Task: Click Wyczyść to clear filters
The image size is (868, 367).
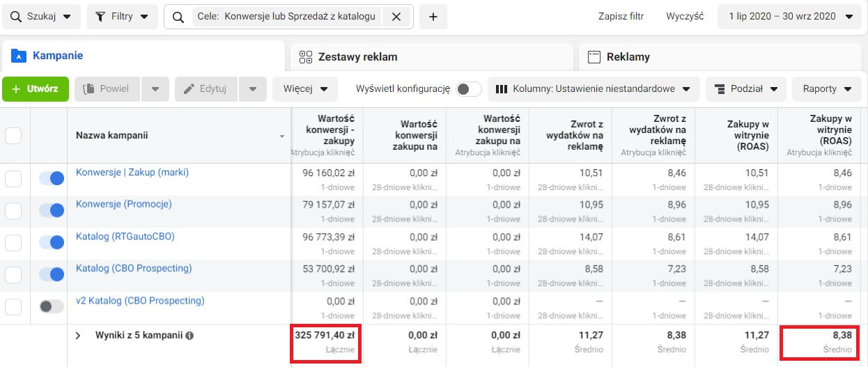Action: (685, 16)
